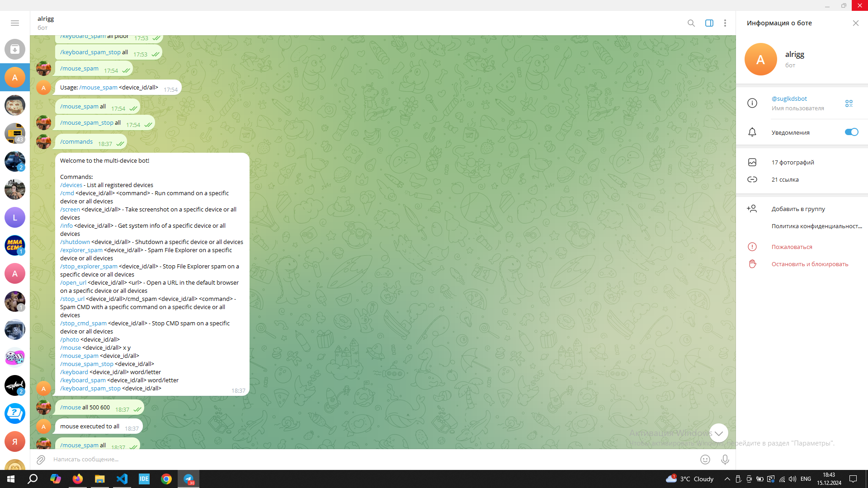This screenshot has width=868, height=488.
Task: Open the three-dot chat options menu
Action: (x=725, y=23)
